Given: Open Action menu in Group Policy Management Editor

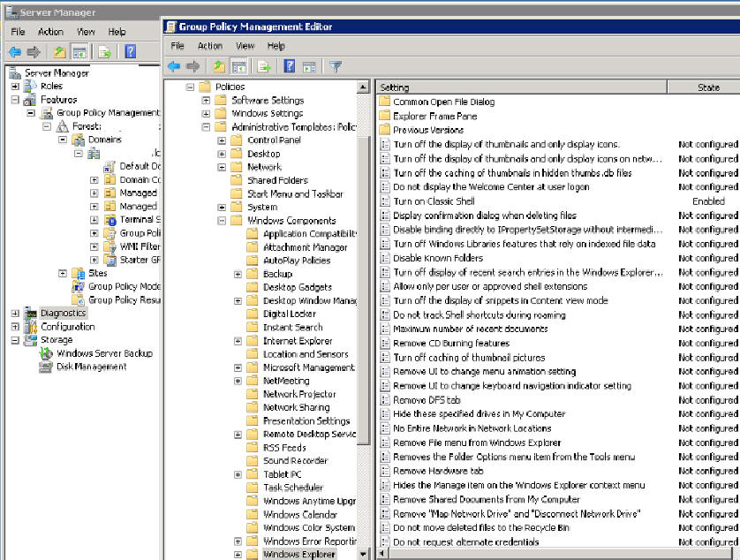Looking at the screenshot, I should click(x=210, y=46).
